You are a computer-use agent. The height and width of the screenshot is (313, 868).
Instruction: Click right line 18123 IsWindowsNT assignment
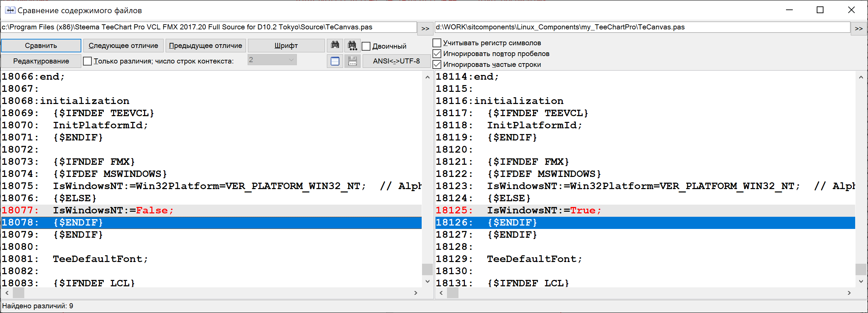(645, 186)
